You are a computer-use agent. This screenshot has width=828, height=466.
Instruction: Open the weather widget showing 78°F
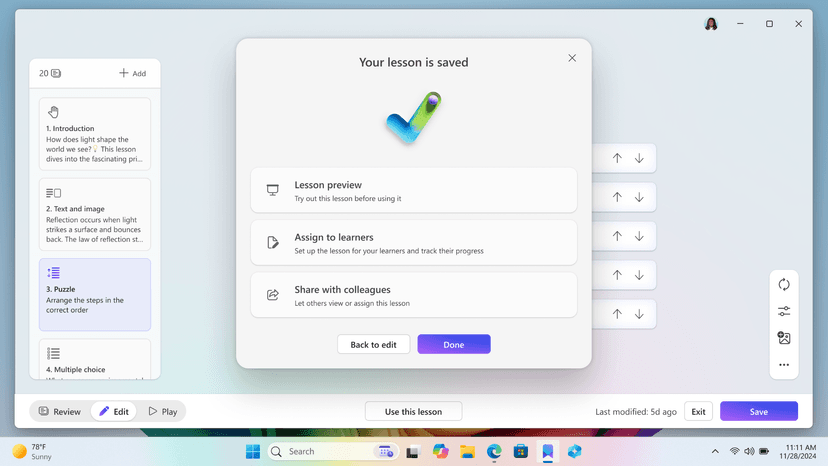pyautogui.click(x=33, y=452)
